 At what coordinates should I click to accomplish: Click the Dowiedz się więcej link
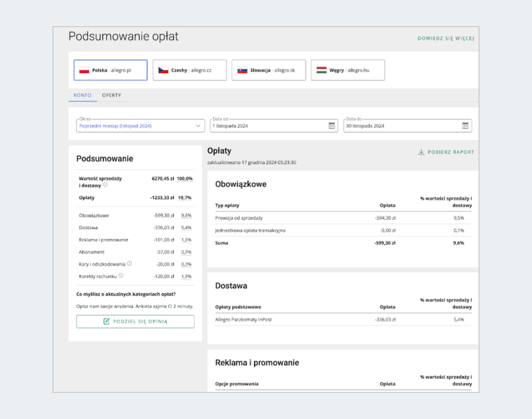[x=446, y=39]
